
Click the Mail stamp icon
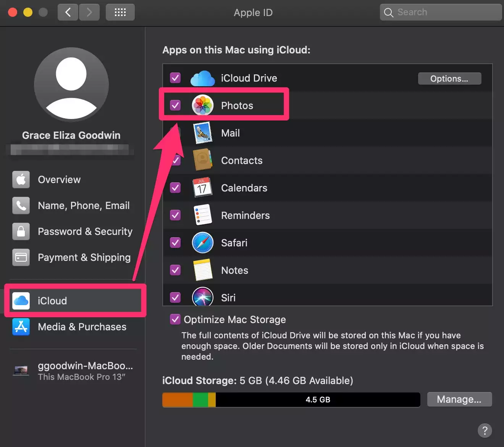(202, 133)
